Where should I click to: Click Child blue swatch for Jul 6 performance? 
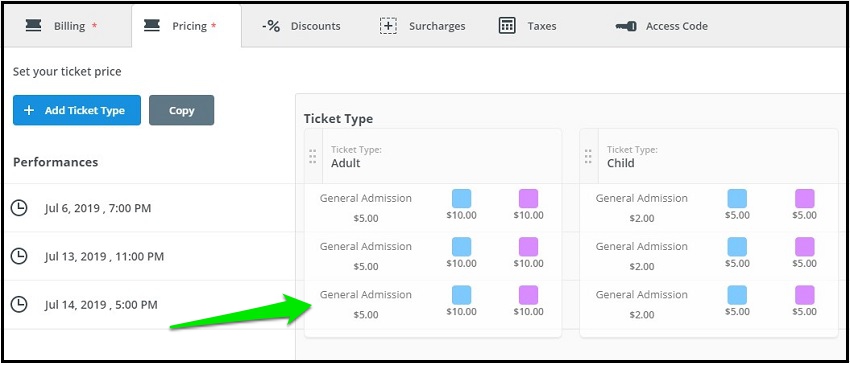pos(737,198)
